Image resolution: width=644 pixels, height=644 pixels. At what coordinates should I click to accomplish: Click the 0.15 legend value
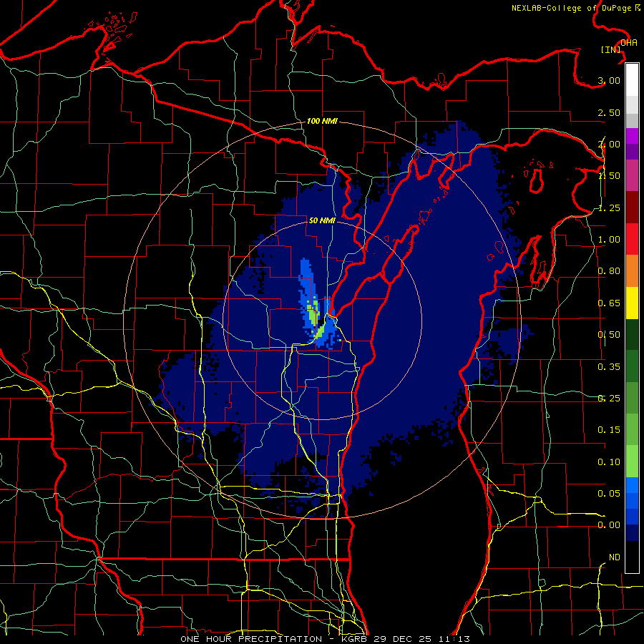[x=609, y=430]
